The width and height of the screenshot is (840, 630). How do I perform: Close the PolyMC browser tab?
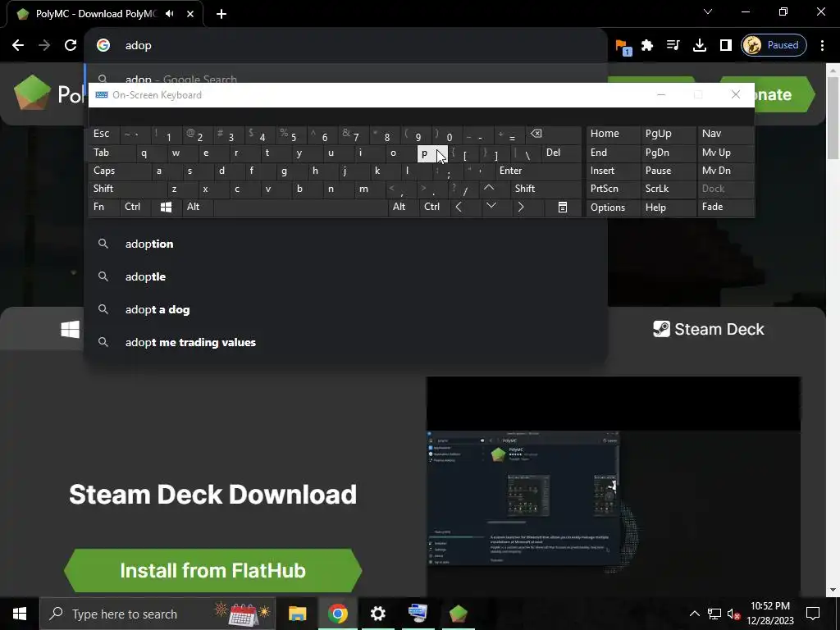click(190, 14)
